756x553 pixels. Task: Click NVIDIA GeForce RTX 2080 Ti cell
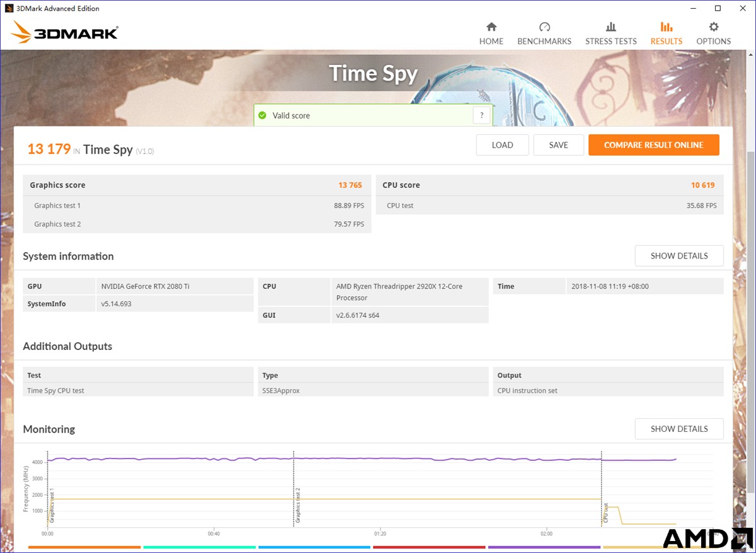coord(175,286)
